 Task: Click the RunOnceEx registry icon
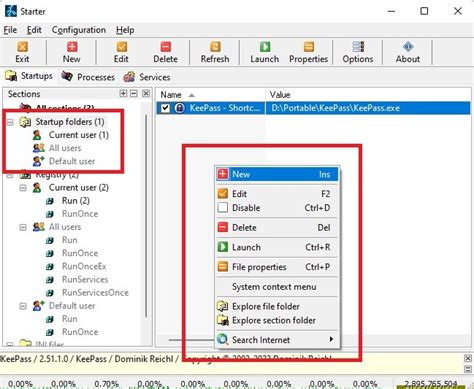point(50,267)
